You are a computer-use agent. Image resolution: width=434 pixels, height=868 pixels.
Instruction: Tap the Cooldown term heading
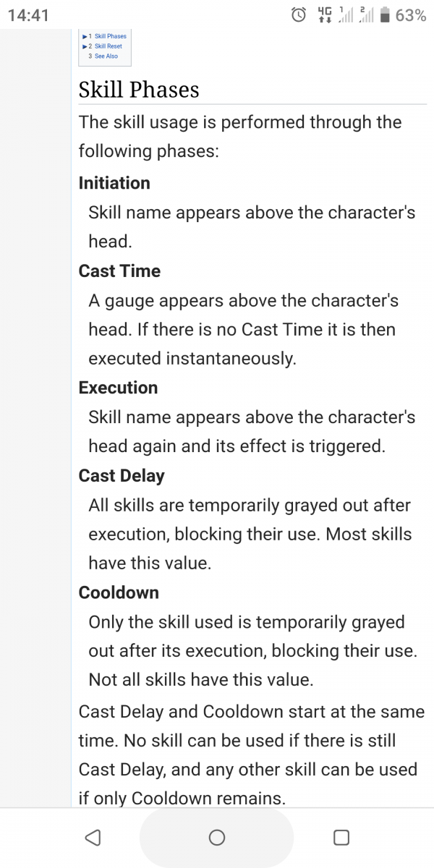119,592
